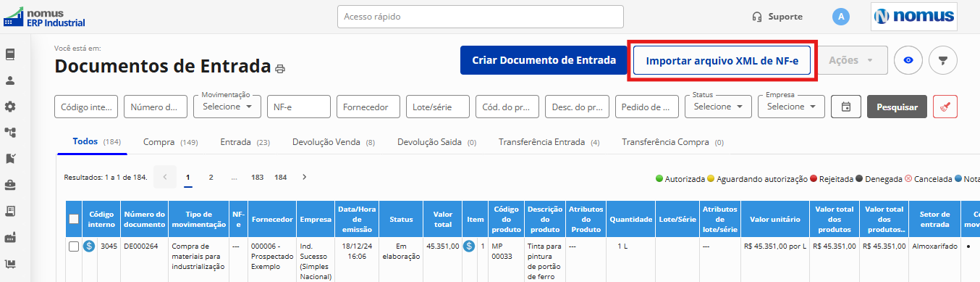The height and width of the screenshot is (282, 980).
Task: Select current results page 1
Action: 187,177
